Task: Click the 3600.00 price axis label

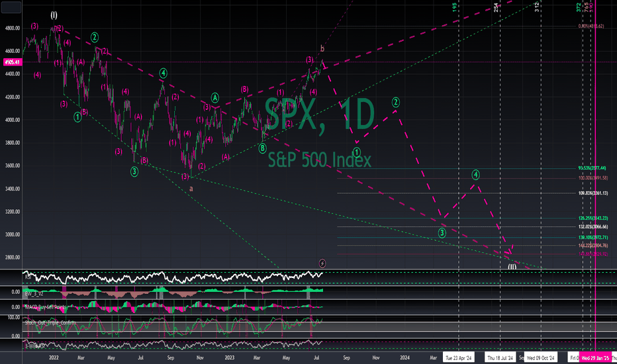Action: (x=13, y=165)
